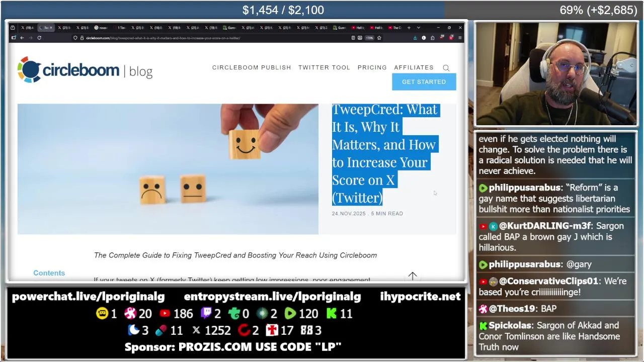Go forward in browser history
The width and height of the screenshot is (644, 362).
pos(30,38)
